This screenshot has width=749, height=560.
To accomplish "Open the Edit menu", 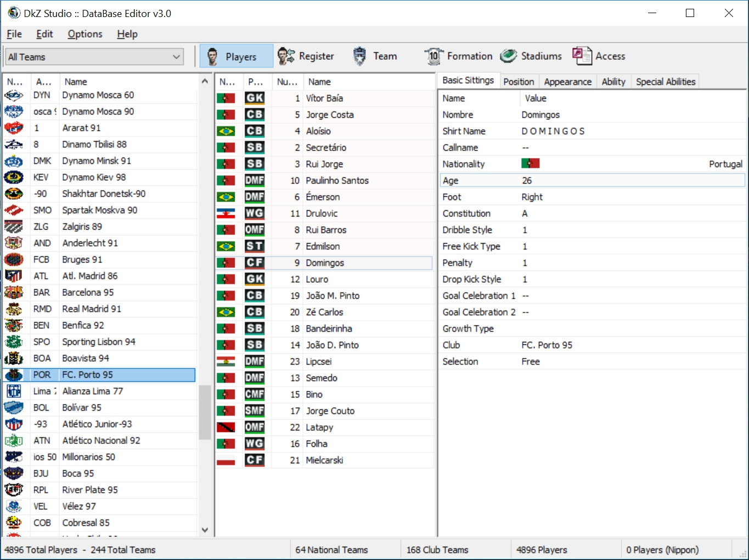I will (x=44, y=34).
